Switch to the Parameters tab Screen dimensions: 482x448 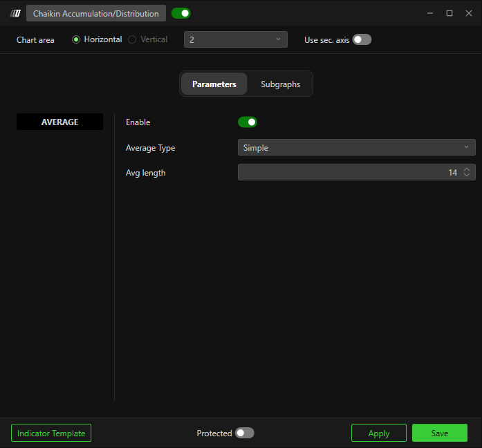pos(214,84)
